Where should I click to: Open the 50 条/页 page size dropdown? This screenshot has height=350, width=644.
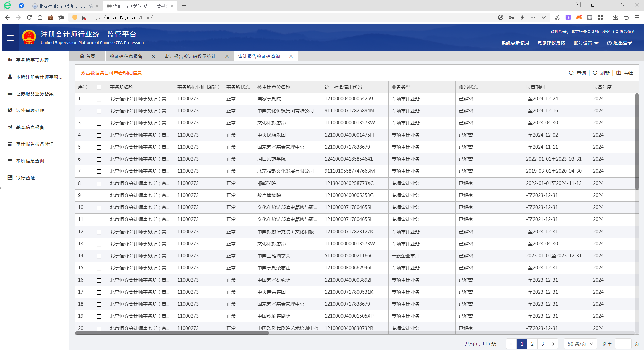tap(580, 344)
